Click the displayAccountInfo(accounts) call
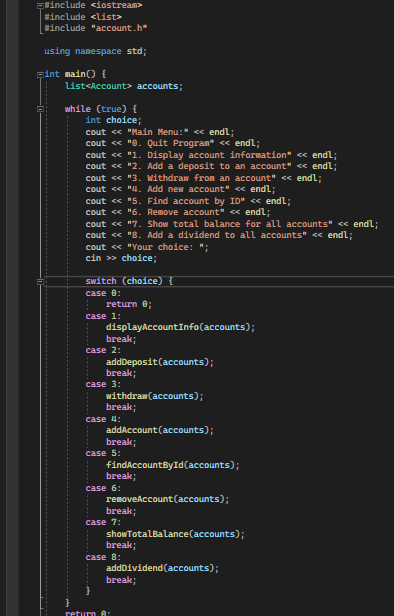Image resolution: width=394 pixels, height=616 pixels. [x=180, y=327]
